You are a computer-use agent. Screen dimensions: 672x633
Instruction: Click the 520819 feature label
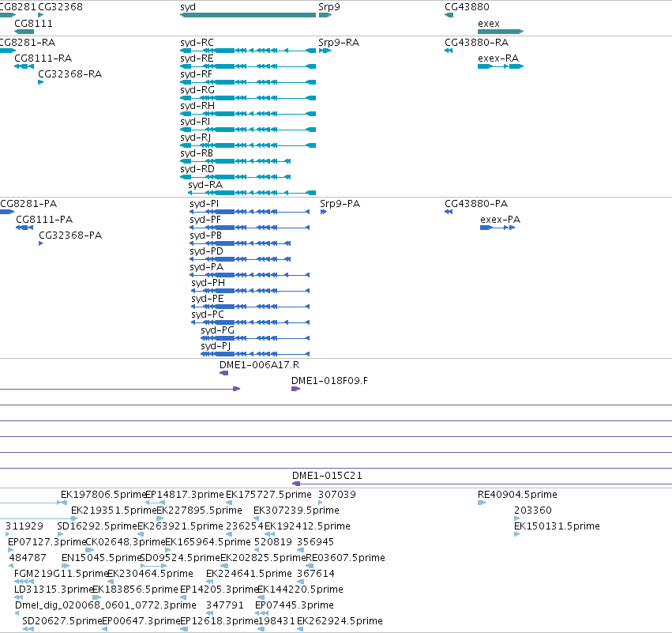point(273,542)
